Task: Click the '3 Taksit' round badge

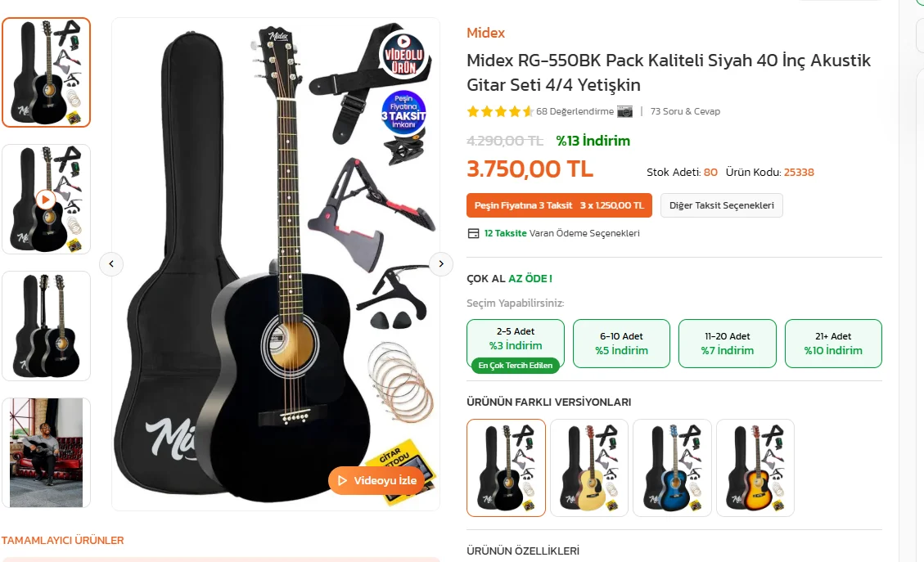Action: [403, 114]
